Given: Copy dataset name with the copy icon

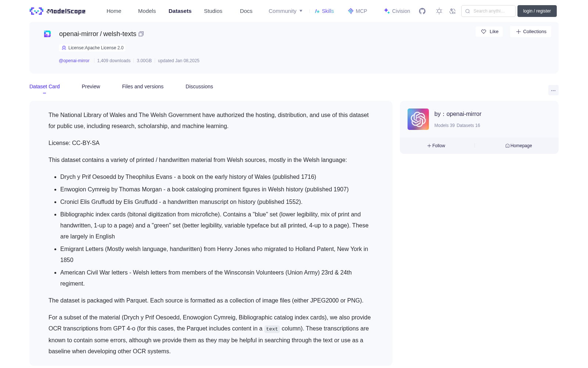Looking at the screenshot, I should [141, 34].
